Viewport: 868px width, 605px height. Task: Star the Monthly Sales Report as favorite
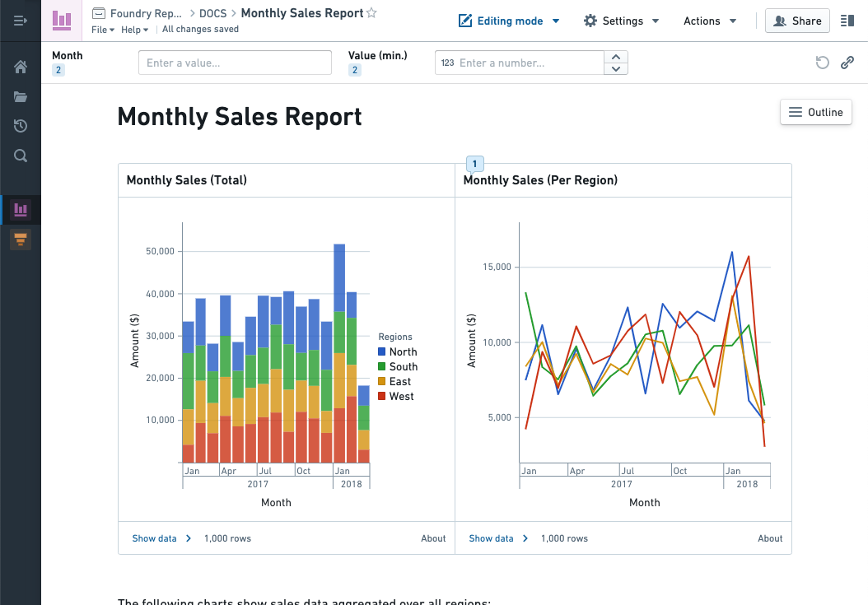pos(371,12)
